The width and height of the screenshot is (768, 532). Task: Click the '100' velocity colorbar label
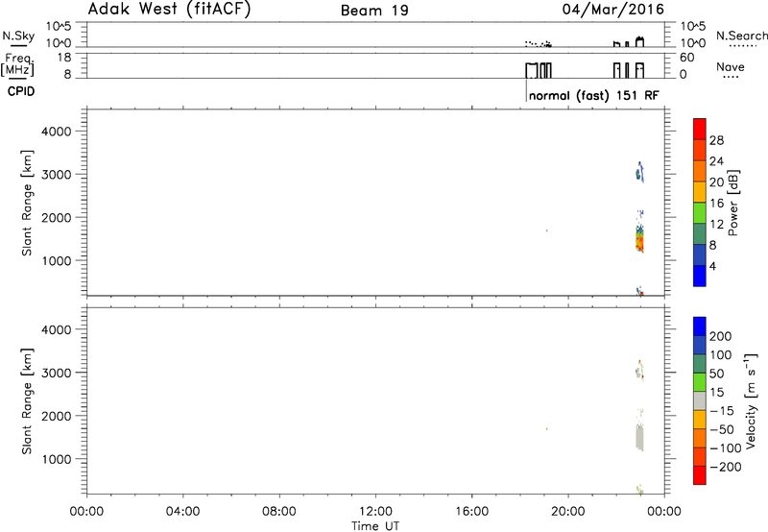tap(720, 355)
